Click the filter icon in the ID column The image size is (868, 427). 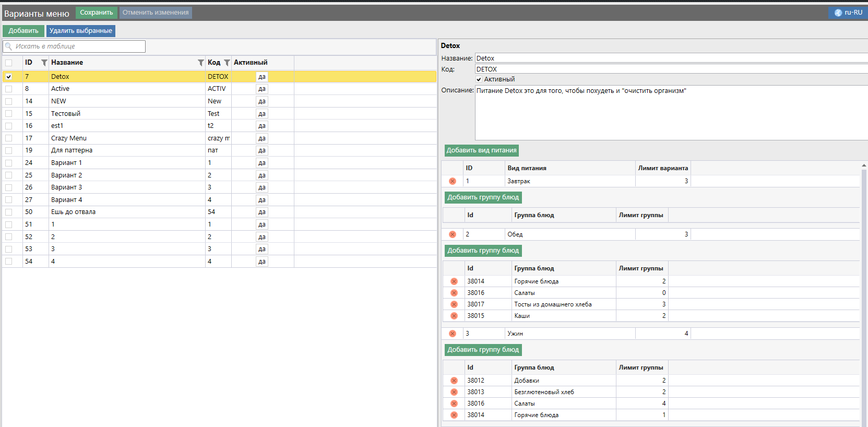[x=44, y=63]
